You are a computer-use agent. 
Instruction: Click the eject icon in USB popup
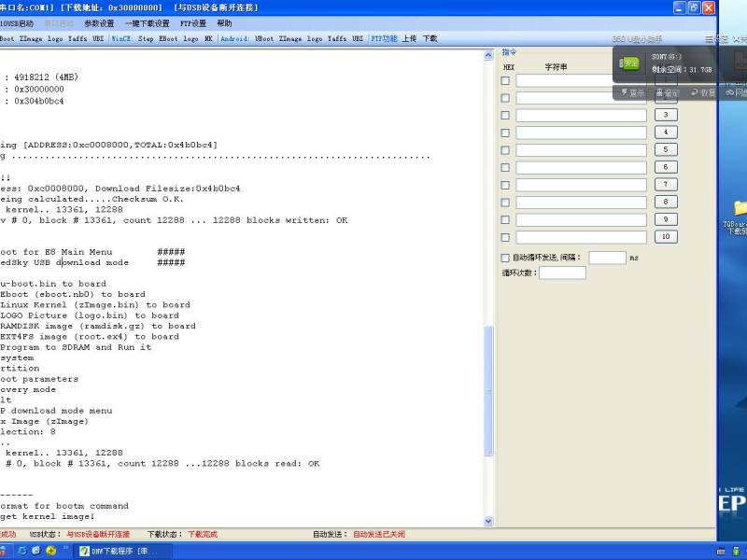(x=667, y=92)
